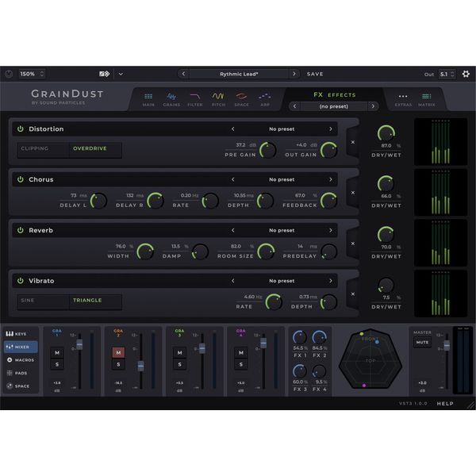The image size is (476, 476).
Task: Load next main preset arrow
Action: [x=294, y=74]
